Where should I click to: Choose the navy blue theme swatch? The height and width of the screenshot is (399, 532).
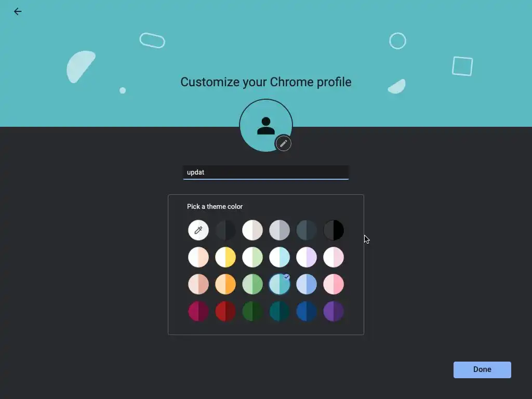click(x=307, y=312)
